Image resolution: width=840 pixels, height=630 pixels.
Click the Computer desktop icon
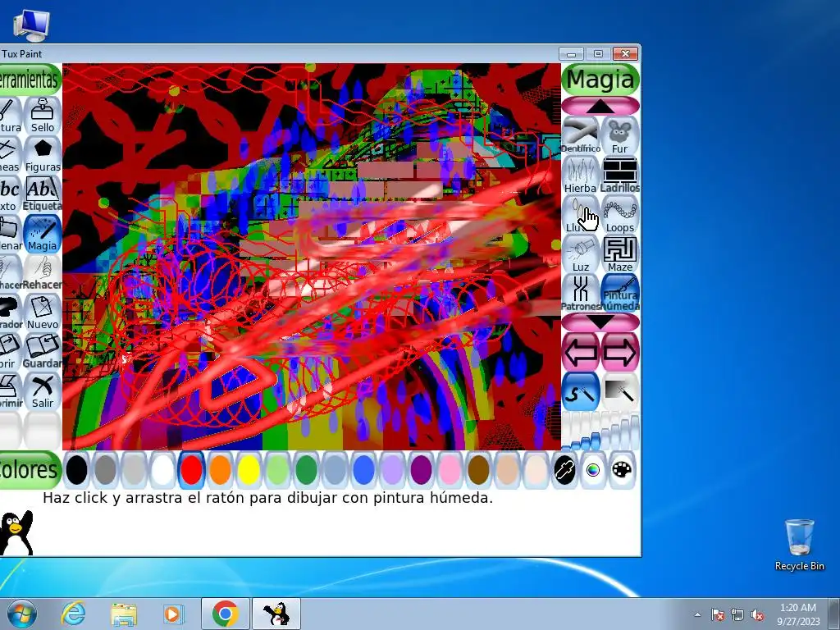click(x=31, y=25)
